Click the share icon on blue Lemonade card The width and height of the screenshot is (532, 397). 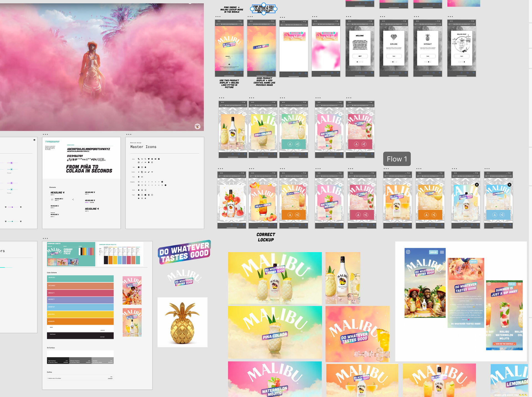(x=502, y=215)
